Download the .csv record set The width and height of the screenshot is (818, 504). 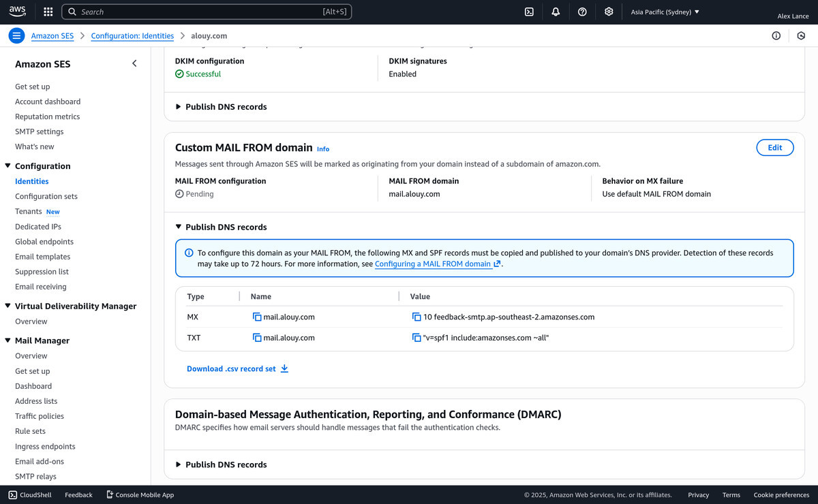click(237, 368)
